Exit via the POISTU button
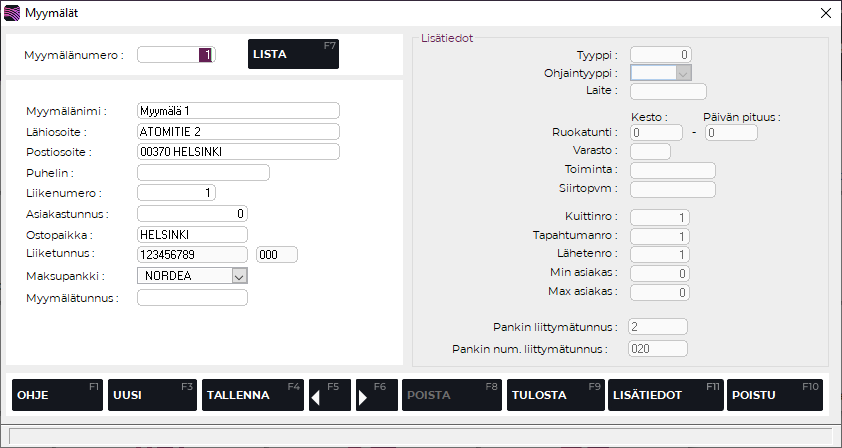 tap(775, 395)
